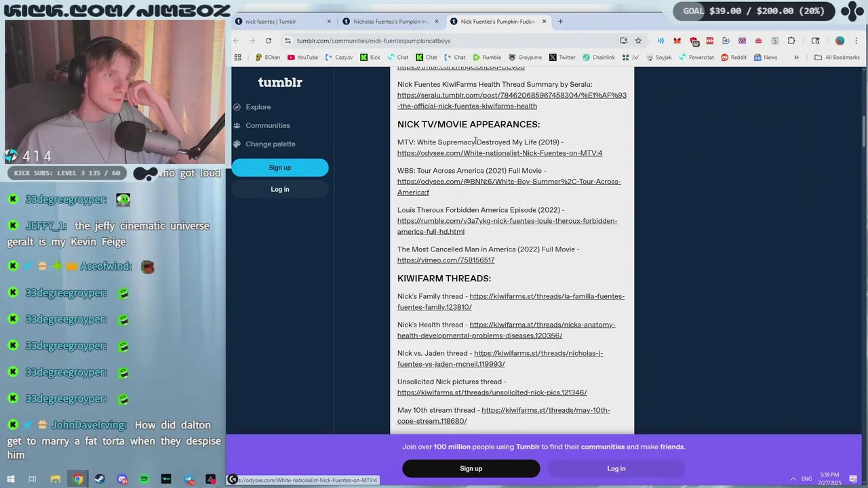
Task: Open Task View on the taskbar
Action: 33,479
